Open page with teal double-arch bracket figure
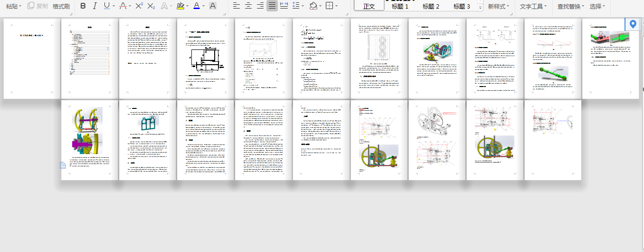 [x=148, y=140]
